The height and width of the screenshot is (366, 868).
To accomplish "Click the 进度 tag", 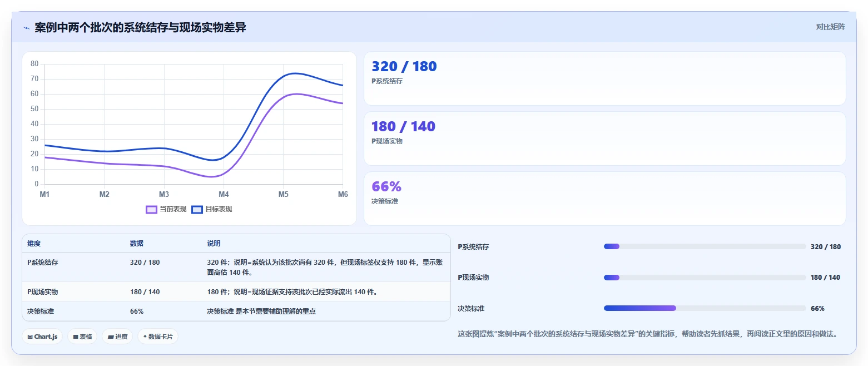I will pyautogui.click(x=117, y=337).
